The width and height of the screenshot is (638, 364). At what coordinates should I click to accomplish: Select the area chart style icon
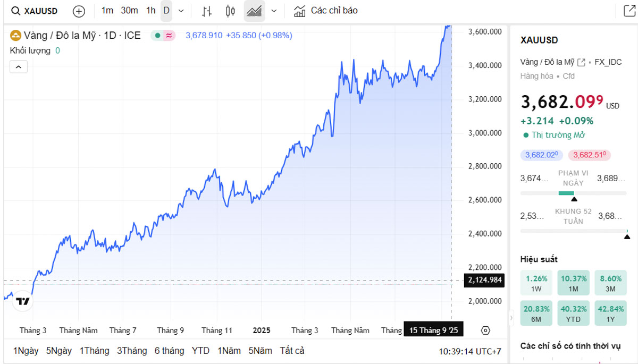(x=254, y=11)
